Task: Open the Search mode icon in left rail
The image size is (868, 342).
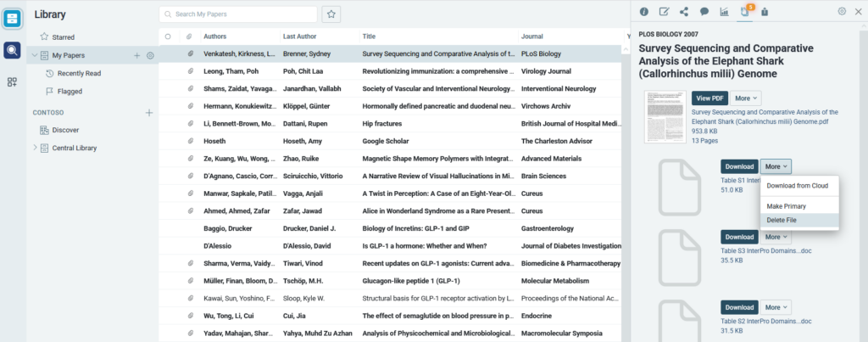Action: tap(12, 50)
